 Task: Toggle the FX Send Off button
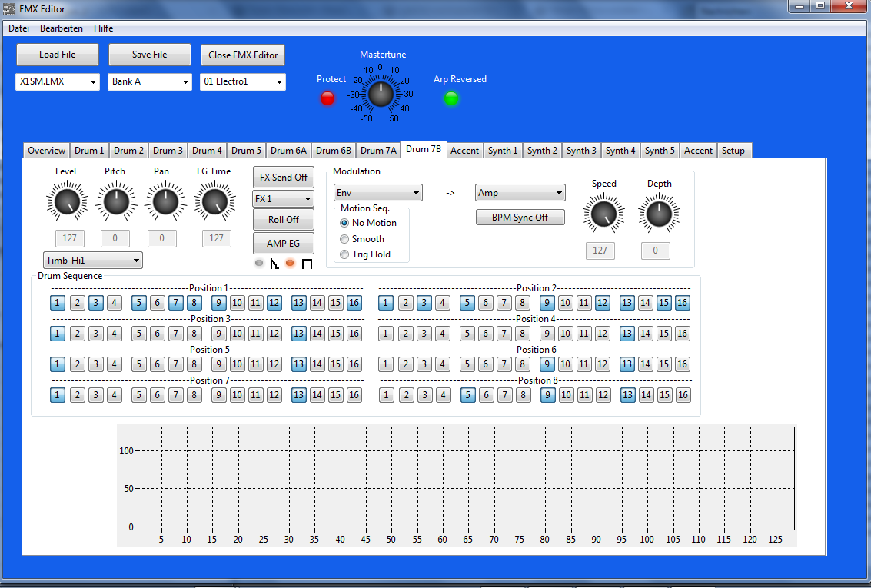pos(284,177)
